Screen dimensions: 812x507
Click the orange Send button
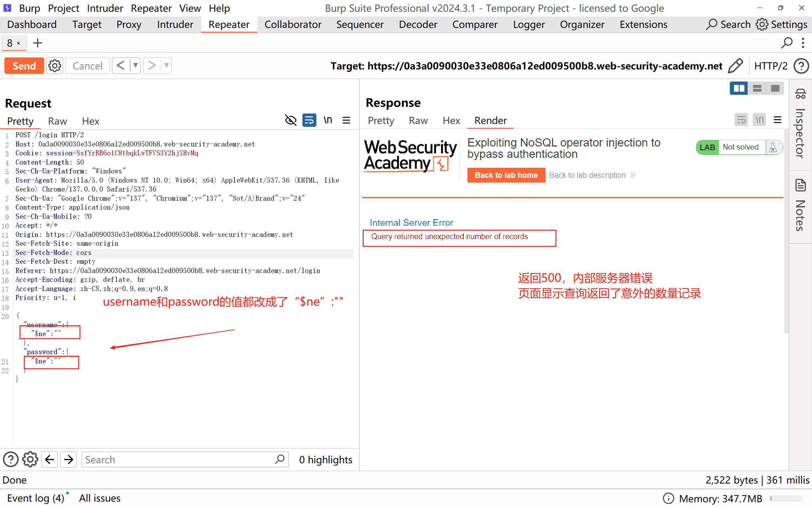tap(24, 66)
